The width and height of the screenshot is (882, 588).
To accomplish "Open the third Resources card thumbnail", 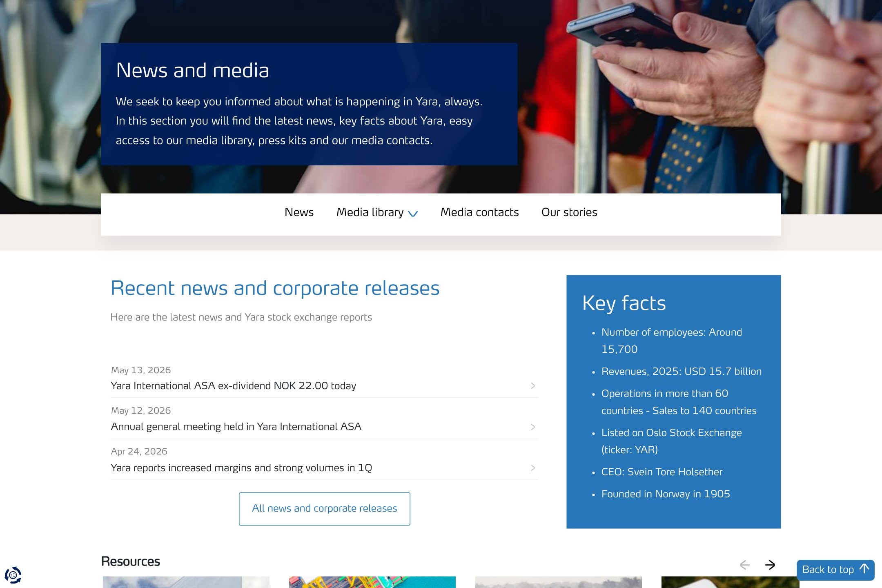I will click(x=559, y=582).
